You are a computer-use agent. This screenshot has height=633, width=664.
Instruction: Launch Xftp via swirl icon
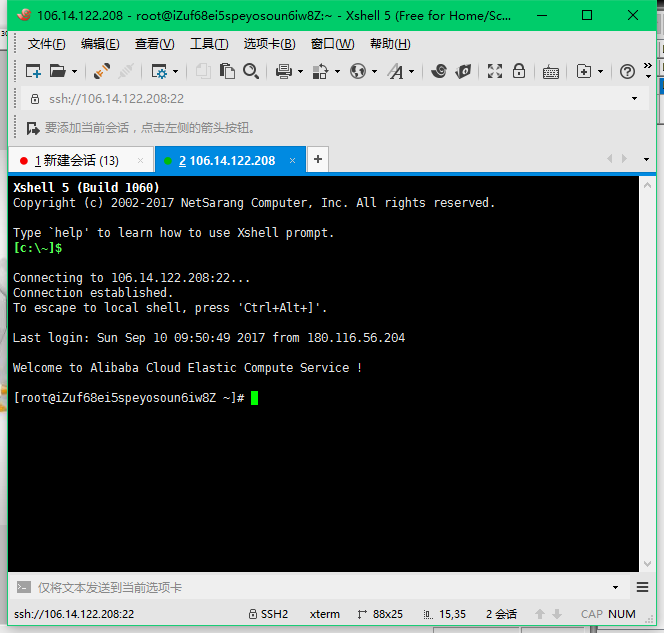coord(439,71)
